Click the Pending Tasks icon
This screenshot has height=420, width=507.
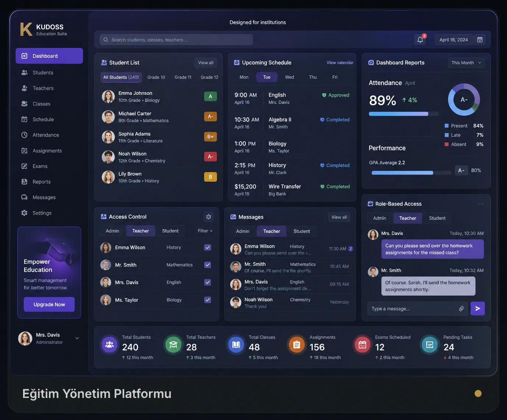(x=429, y=345)
